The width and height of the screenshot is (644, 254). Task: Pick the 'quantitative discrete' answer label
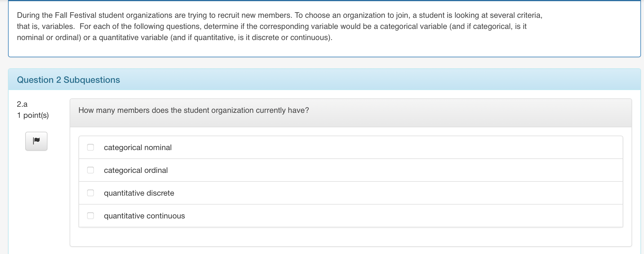(139, 193)
